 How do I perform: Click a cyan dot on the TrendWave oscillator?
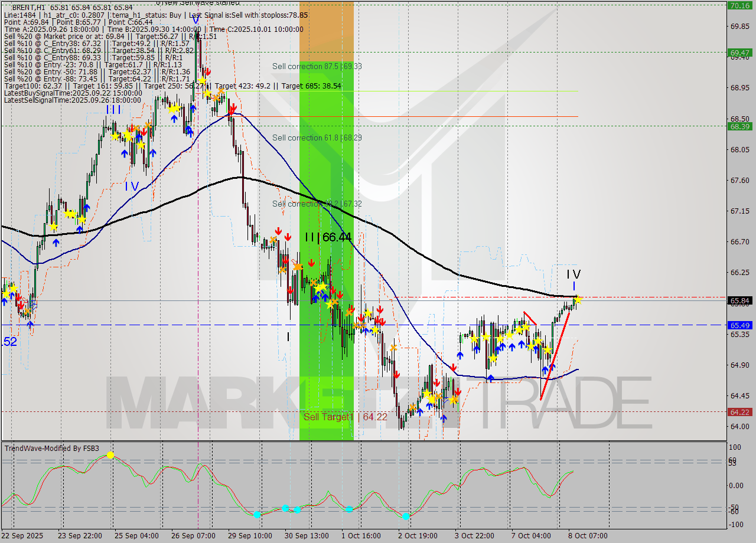[258, 515]
